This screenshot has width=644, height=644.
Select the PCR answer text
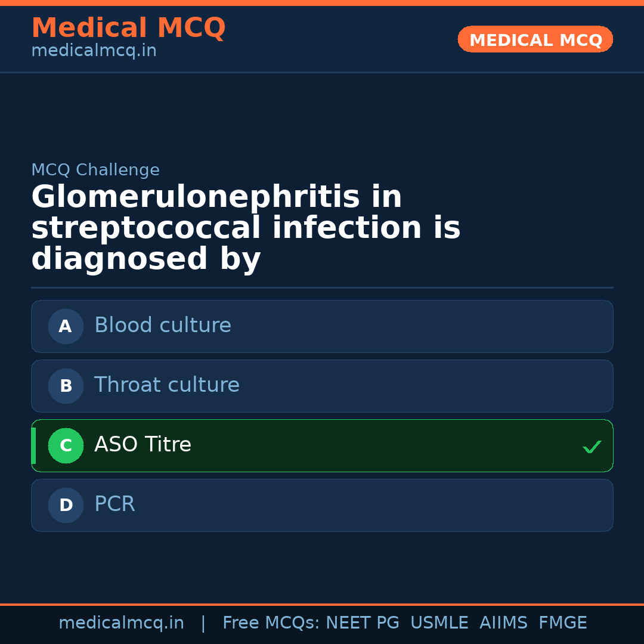pyautogui.click(x=114, y=504)
